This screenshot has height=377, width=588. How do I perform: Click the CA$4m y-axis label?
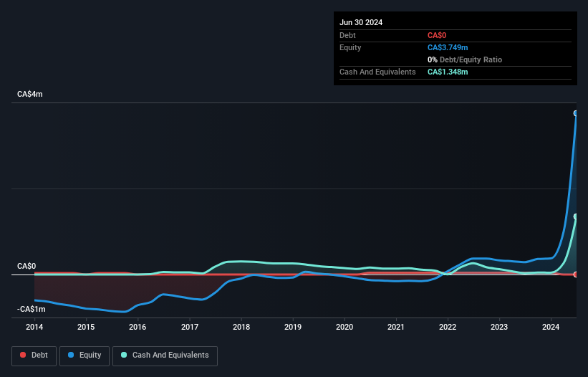[x=30, y=94]
